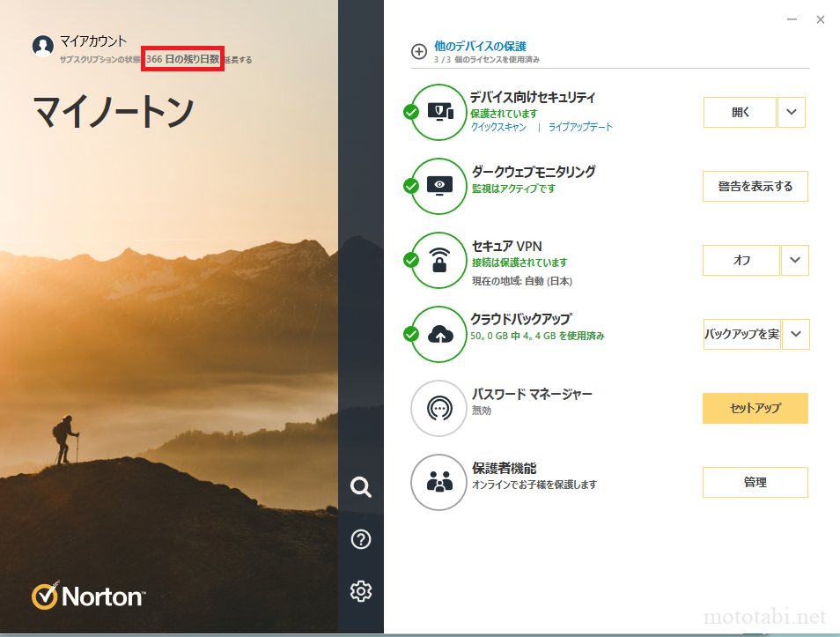The width and height of the screenshot is (840, 637).
Task: Select the Secure VPN lock icon
Action: (439, 260)
